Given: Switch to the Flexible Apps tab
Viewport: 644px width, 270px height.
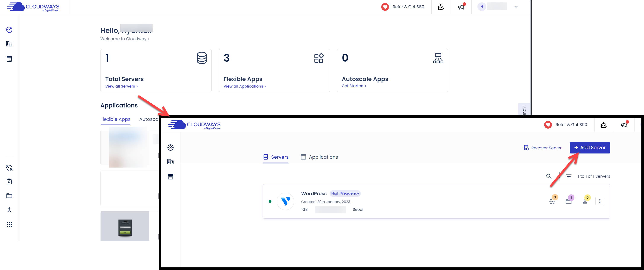Looking at the screenshot, I should (115, 119).
